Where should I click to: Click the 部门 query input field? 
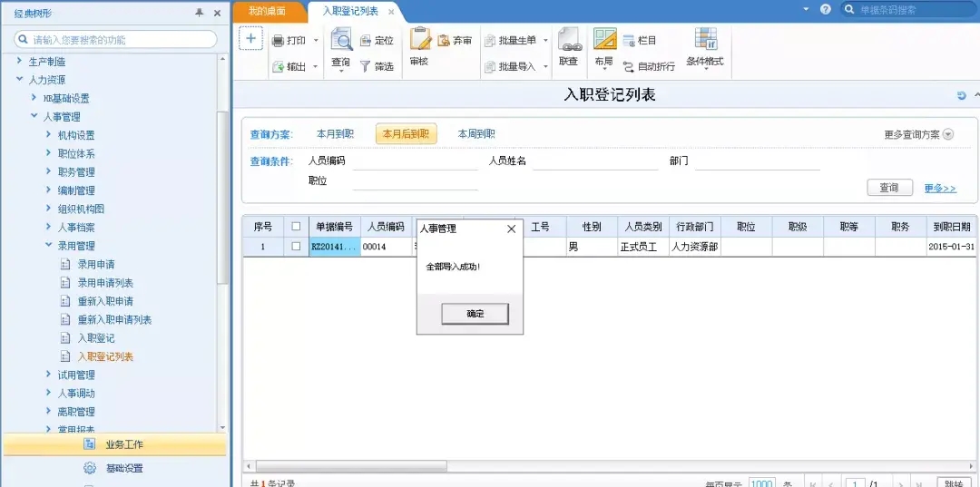[x=758, y=162]
